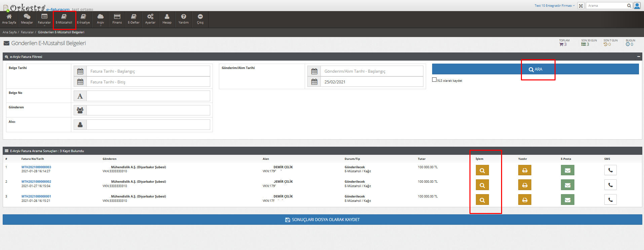Open the E-Defter module icon
Image resolution: width=644 pixels, height=250 pixels.
coord(134,19)
